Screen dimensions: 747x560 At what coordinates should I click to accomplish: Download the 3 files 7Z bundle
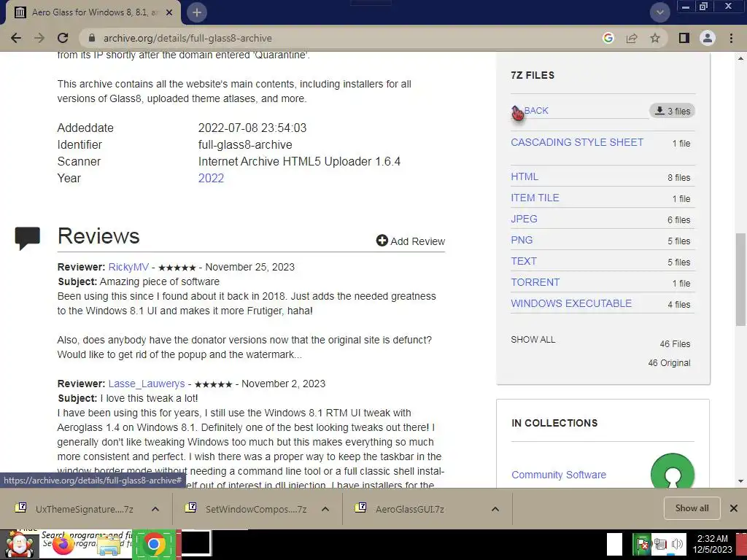pos(672,111)
